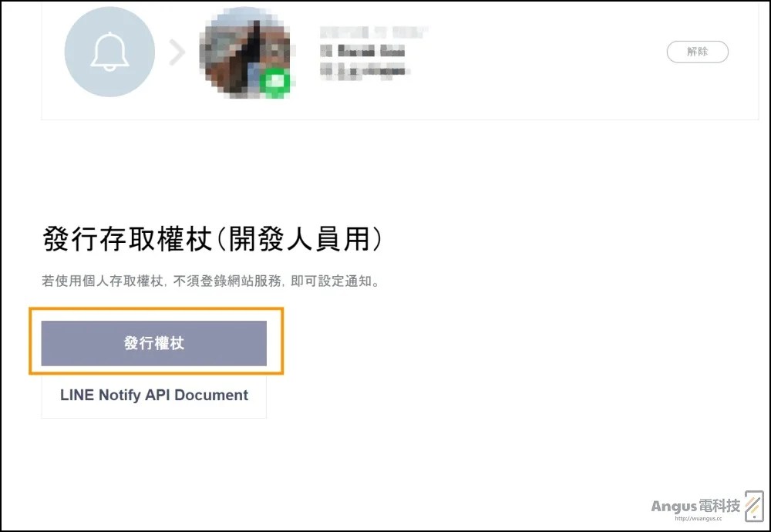
Task: Open the http://wuangus.cc watermark URL
Action: [699, 518]
